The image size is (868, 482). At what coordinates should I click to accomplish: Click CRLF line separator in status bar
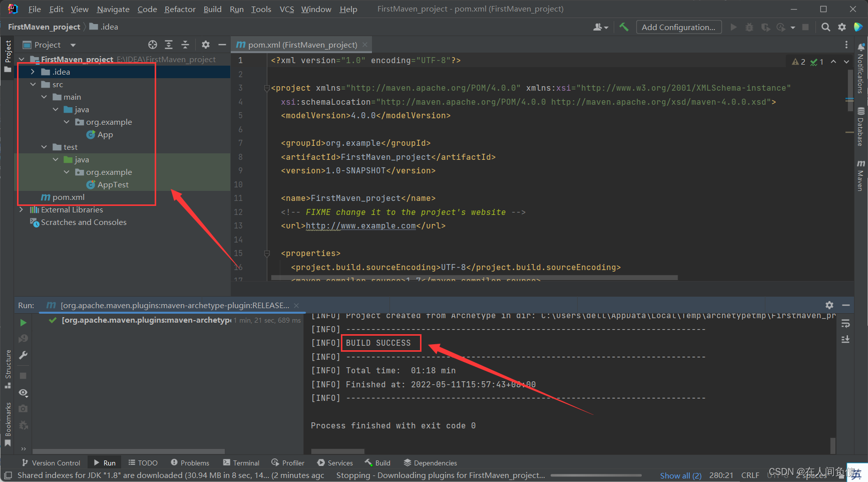coord(750,475)
